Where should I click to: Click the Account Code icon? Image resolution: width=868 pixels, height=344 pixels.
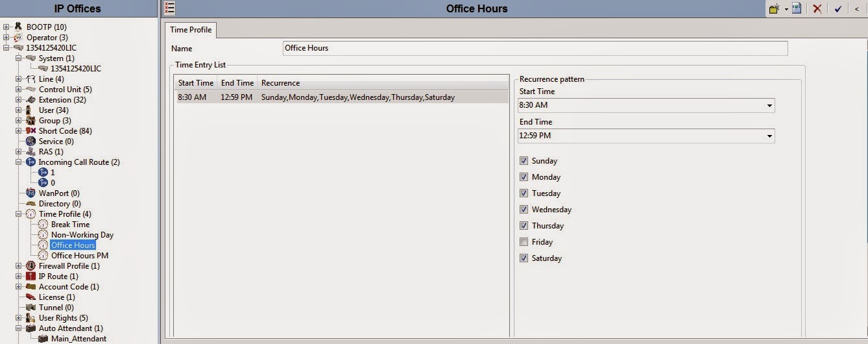[x=30, y=286]
